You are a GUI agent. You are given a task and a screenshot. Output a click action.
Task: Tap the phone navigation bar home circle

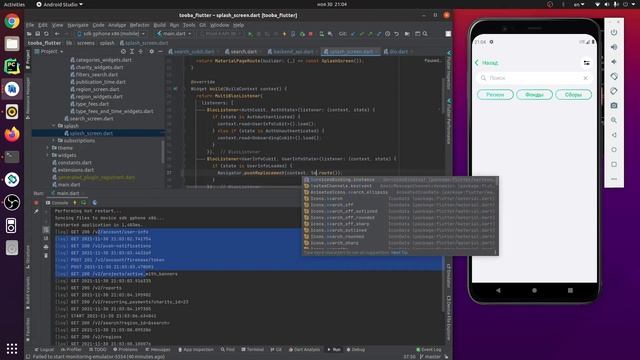pos(534,291)
